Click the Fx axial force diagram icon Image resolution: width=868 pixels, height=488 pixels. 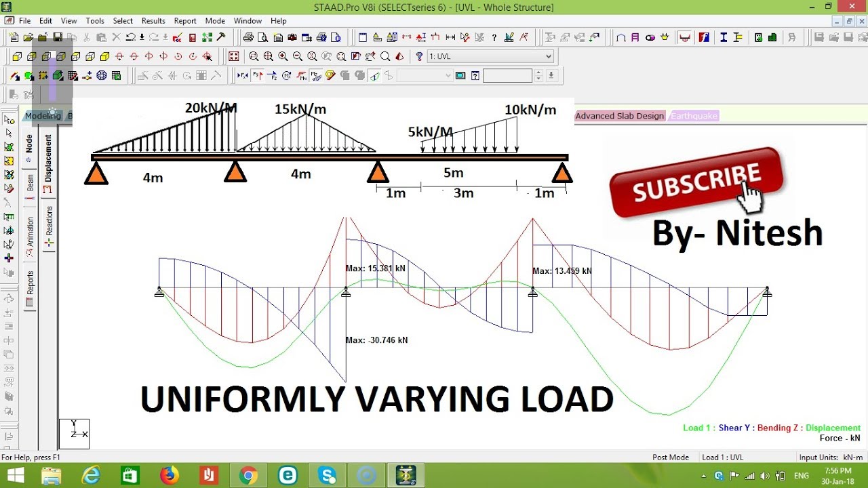tap(242, 76)
